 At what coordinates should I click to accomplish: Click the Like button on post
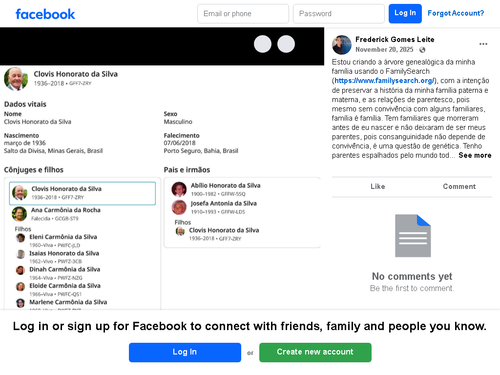[x=378, y=187]
